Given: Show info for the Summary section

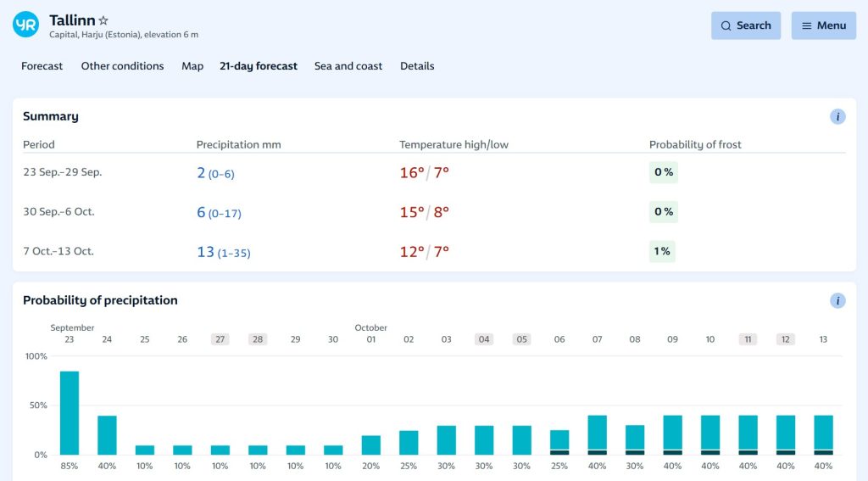Looking at the screenshot, I should [x=837, y=117].
